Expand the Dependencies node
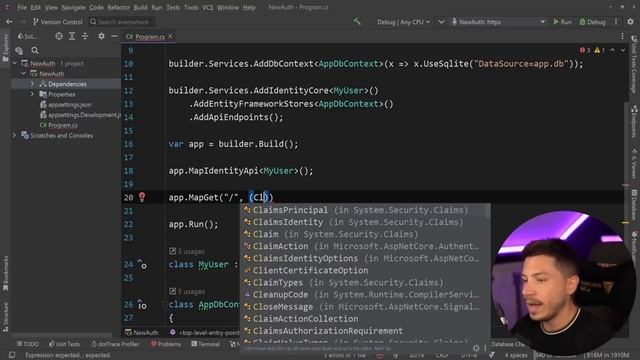Image resolution: width=640 pixels, height=360 pixels. click(x=32, y=84)
